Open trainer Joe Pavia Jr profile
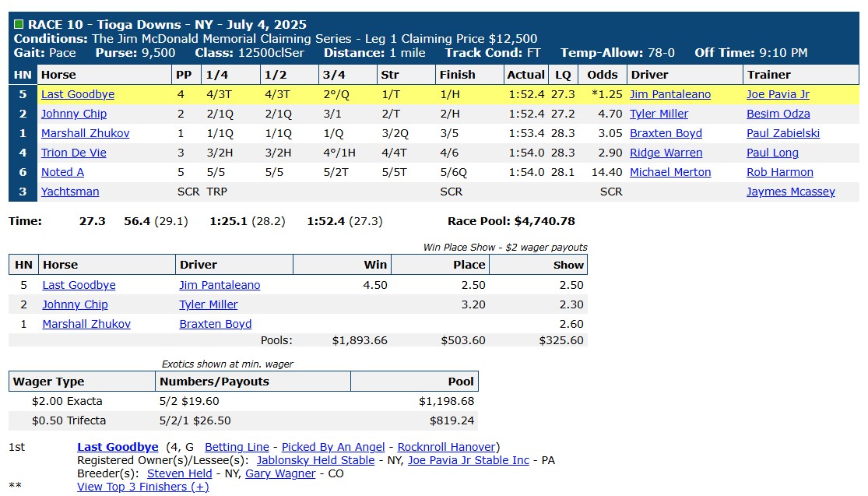This screenshot has height=496, width=868. [778, 94]
